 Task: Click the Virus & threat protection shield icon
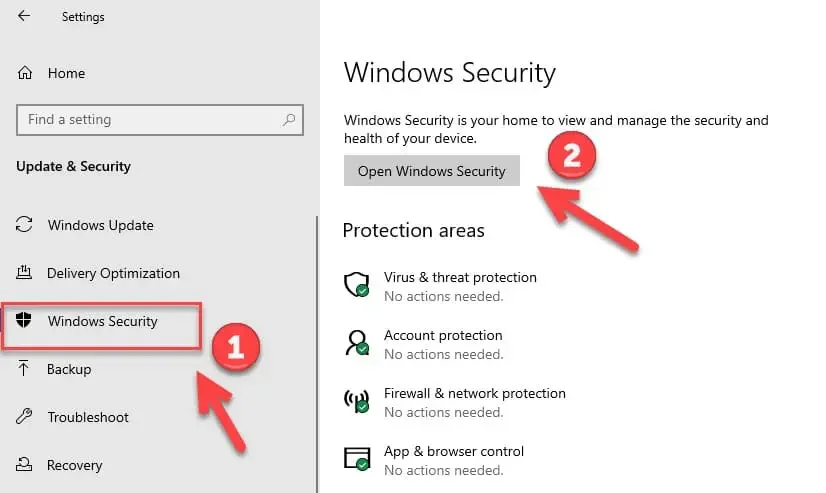(356, 285)
